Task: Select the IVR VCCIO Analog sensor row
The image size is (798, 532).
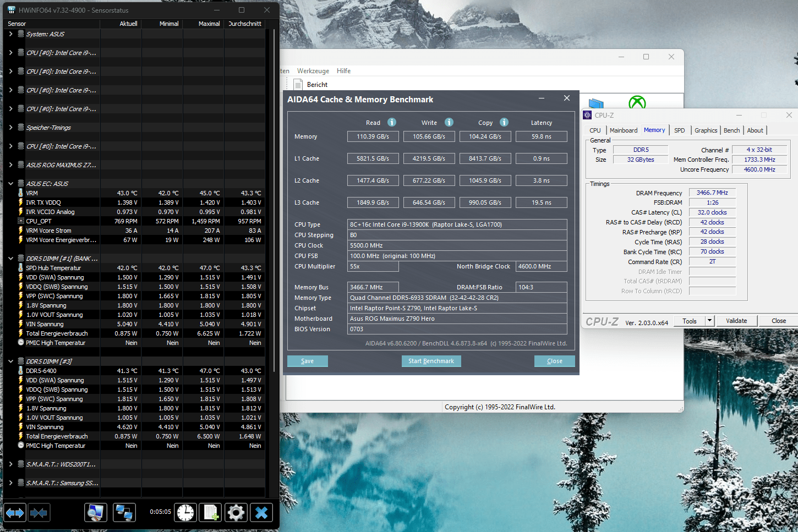Action: tap(135, 212)
